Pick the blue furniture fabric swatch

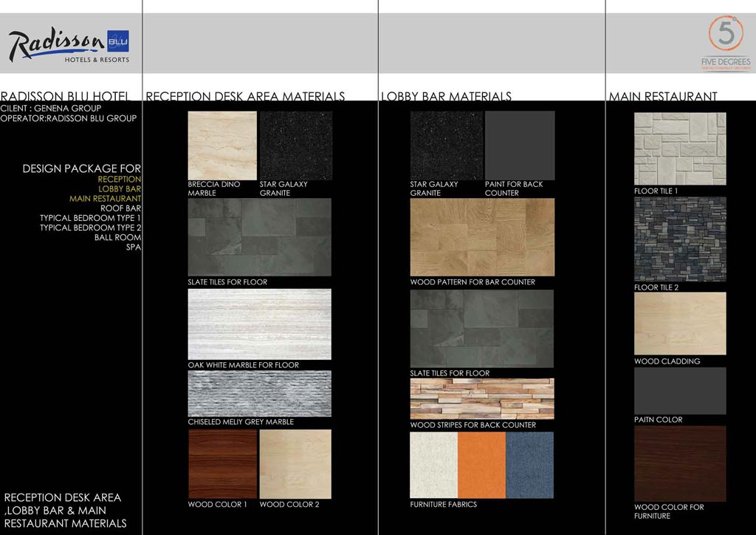pos(529,465)
